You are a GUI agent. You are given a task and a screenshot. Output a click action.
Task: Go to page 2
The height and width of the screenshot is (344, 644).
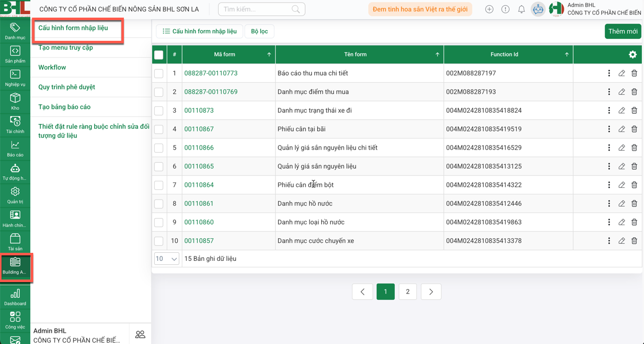point(408,292)
